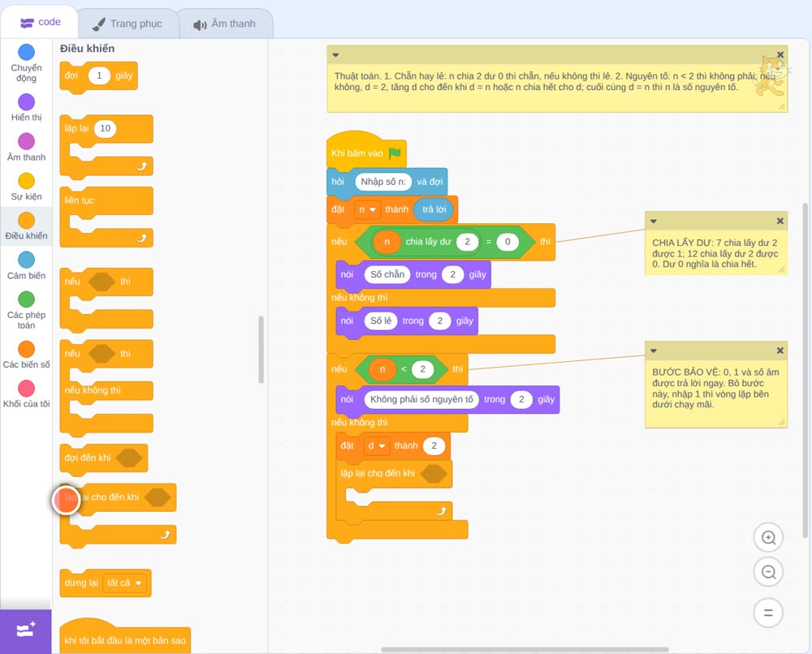Select the Điều khiển block category
Viewport: 812px width, 654px height.
pos(27,226)
